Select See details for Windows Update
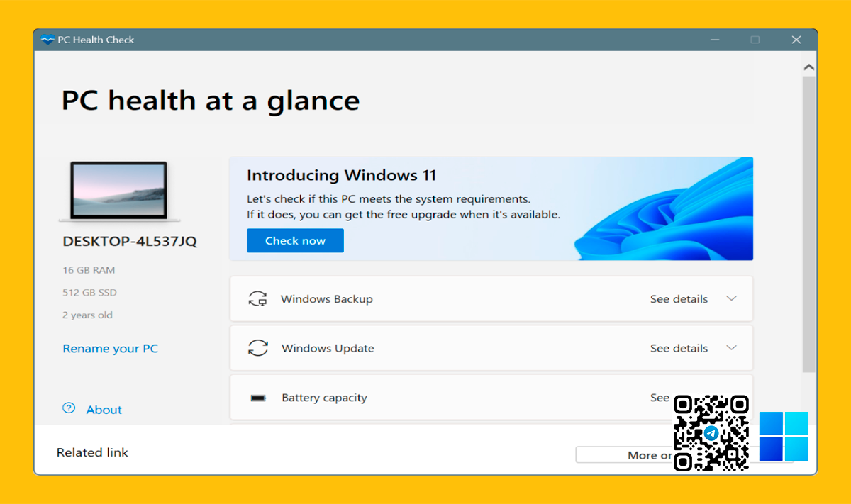This screenshot has height=504, width=851. (679, 348)
